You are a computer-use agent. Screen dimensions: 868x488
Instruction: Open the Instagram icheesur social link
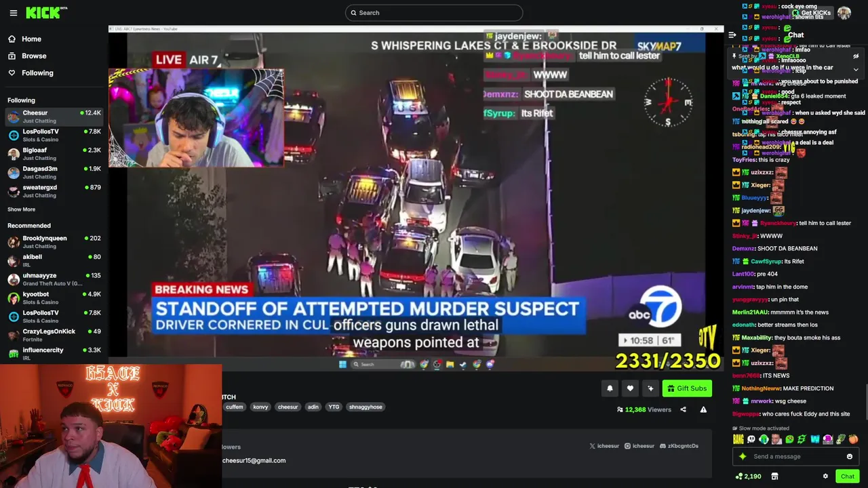(x=639, y=446)
